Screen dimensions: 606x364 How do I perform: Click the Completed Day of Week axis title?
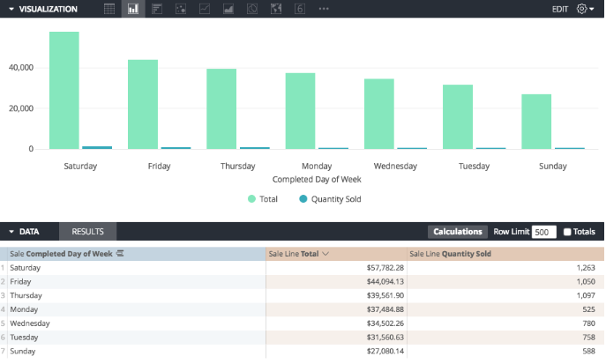[317, 179]
